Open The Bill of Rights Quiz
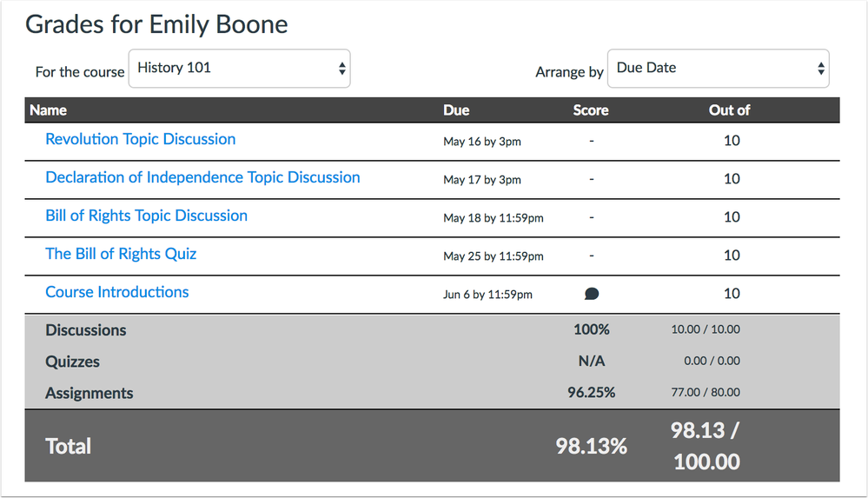This screenshot has width=868, height=498. tap(121, 254)
